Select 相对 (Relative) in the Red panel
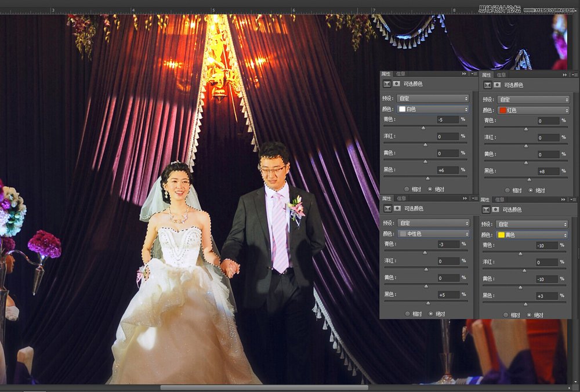This screenshot has width=580, height=392. pos(507,190)
